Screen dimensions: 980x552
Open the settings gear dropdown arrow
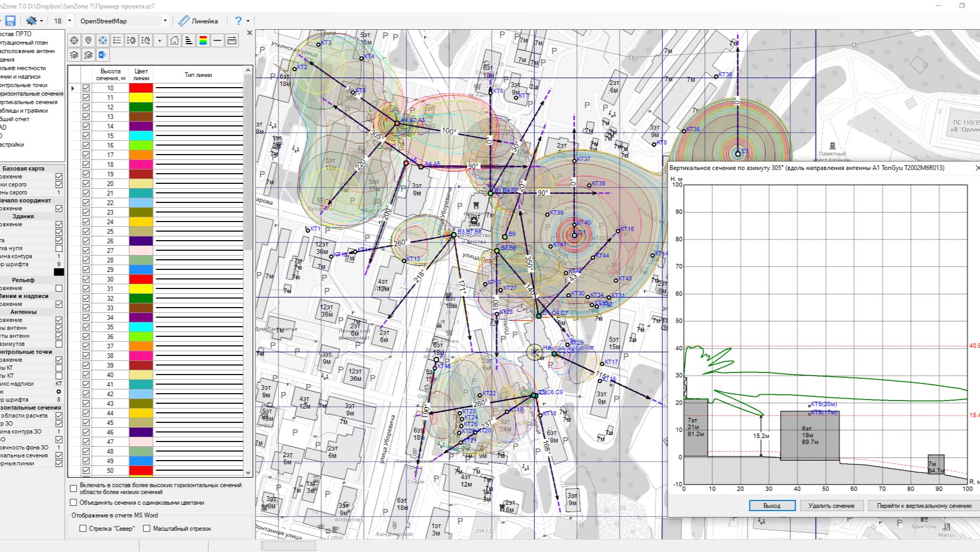pos(41,21)
